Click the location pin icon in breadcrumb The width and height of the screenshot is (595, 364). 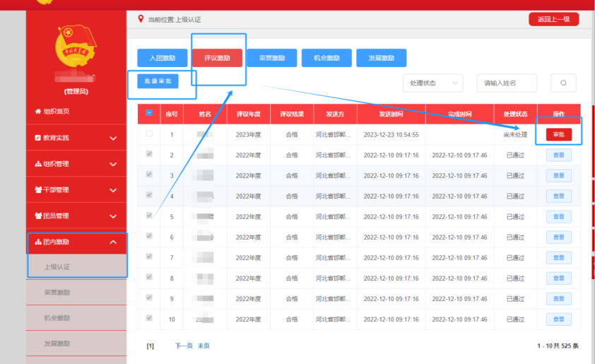(140, 19)
